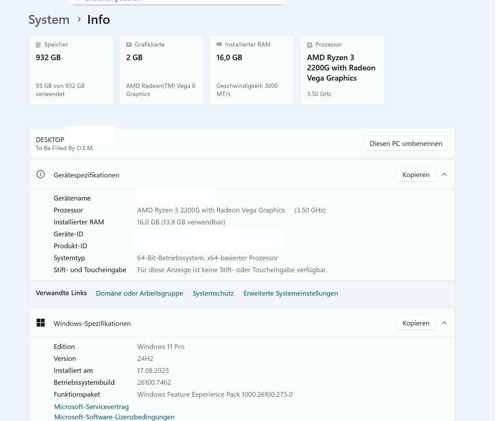Click the Funktionspaket label

point(77,394)
